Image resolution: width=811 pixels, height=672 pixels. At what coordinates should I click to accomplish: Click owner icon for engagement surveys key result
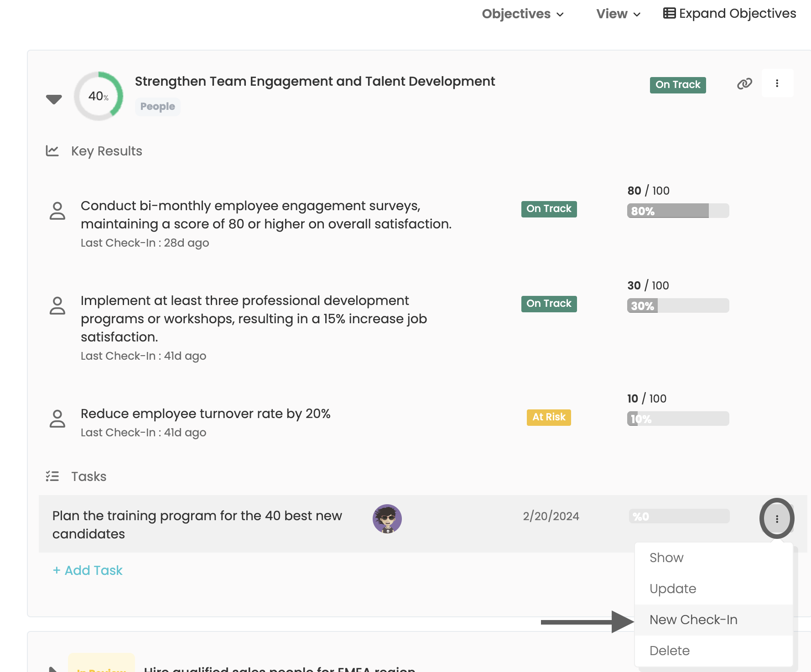[x=57, y=211]
